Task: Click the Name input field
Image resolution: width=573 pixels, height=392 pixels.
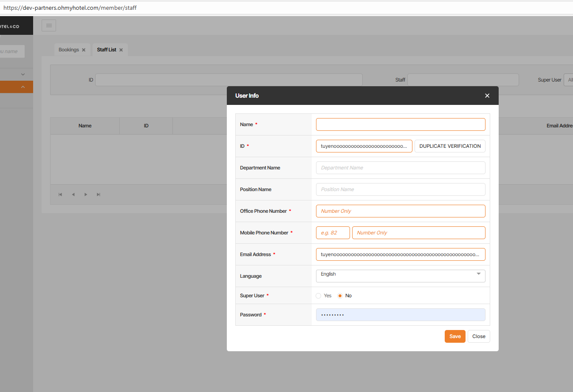Action: (x=400, y=124)
